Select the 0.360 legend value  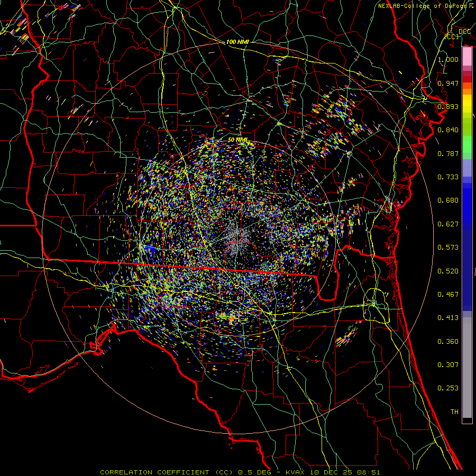coord(448,342)
